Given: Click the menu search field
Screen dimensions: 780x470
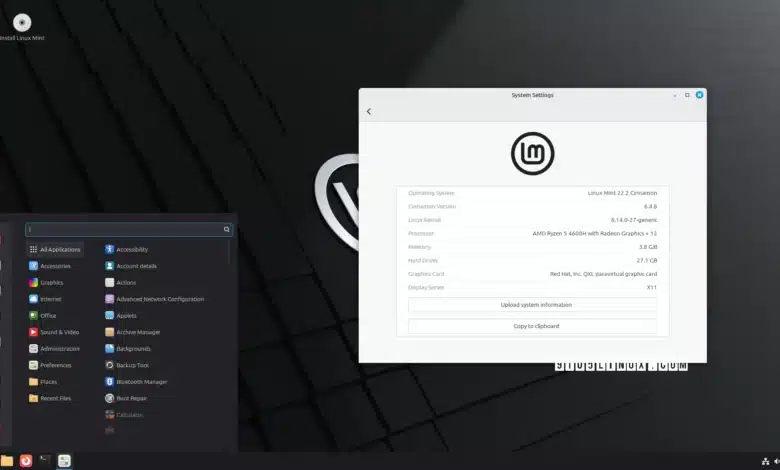Looking at the screenshot, I should (x=129, y=229).
